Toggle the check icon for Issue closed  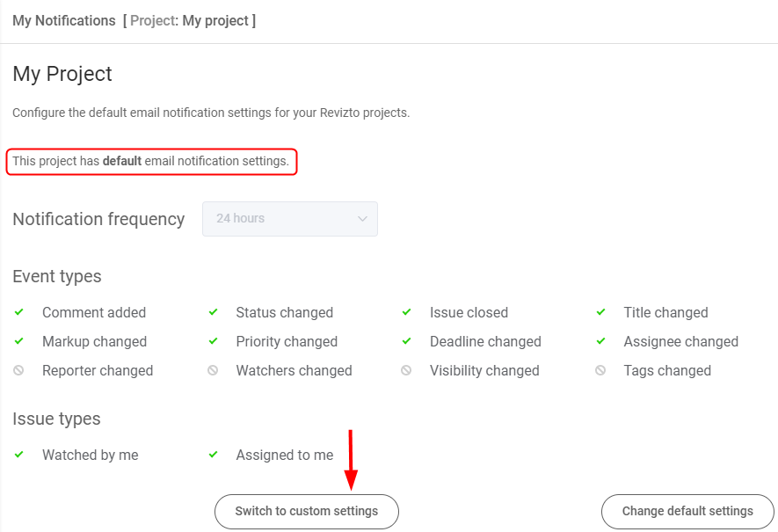coord(406,312)
